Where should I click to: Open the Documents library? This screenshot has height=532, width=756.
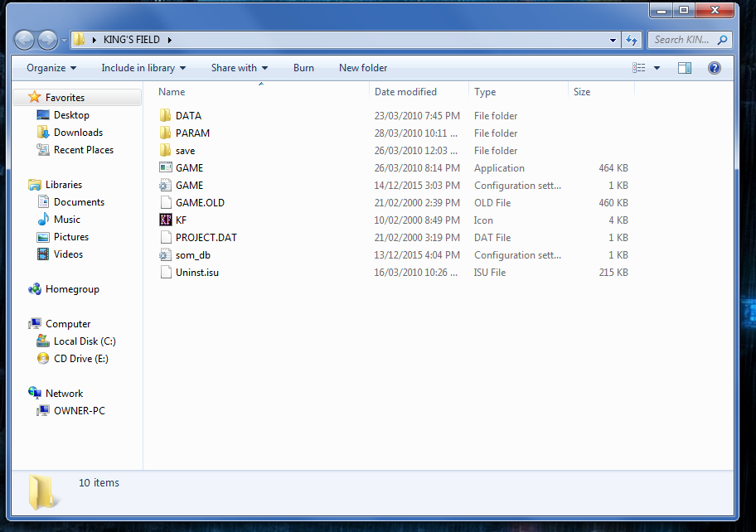[x=79, y=202]
